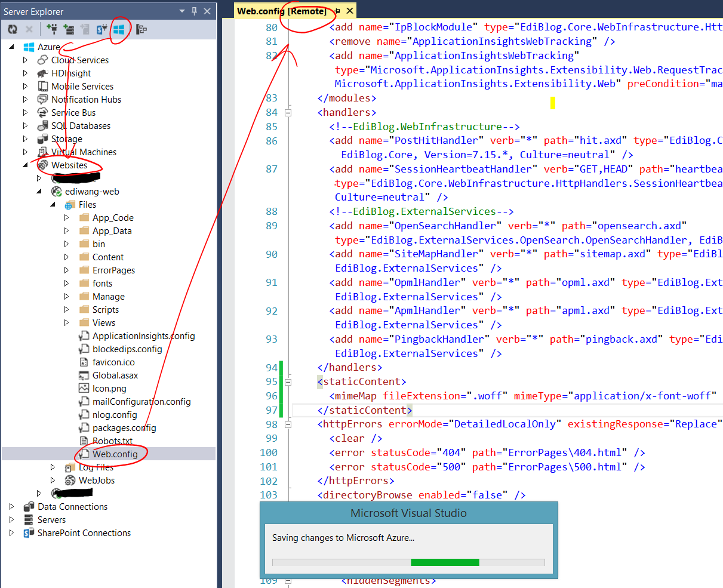Click the Data Connections node icon
Viewport: 723px width, 588px height.
coord(29,506)
